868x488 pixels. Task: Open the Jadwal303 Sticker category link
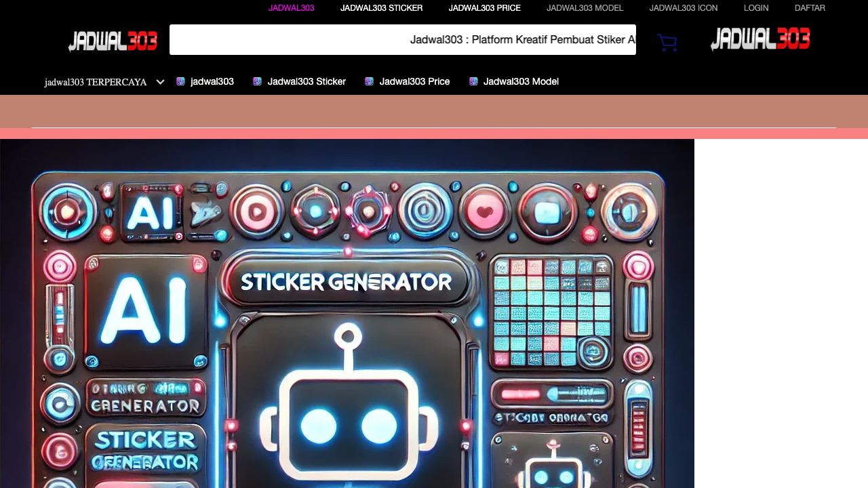[x=307, y=81]
